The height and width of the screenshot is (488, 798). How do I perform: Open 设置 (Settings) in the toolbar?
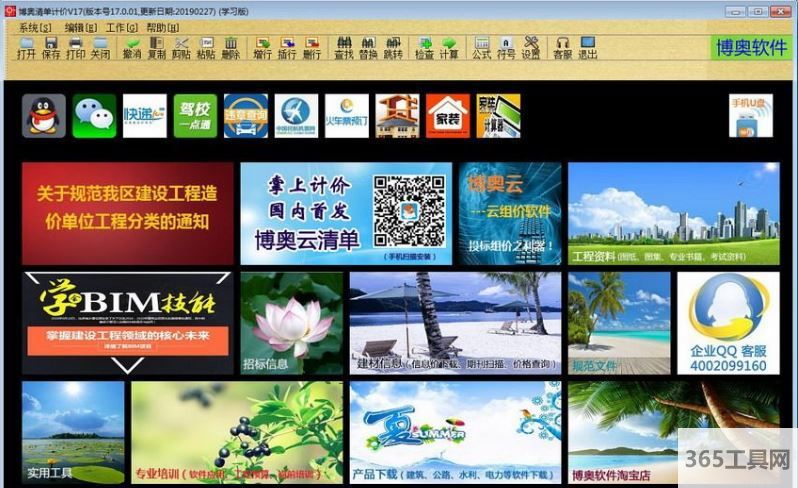531,48
